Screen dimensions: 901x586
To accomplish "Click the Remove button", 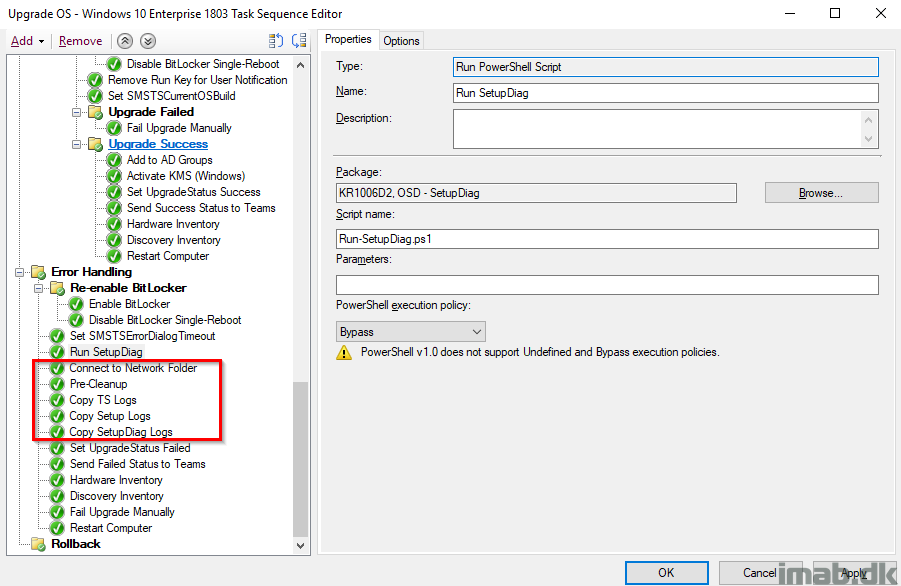I will pyautogui.click(x=80, y=41).
